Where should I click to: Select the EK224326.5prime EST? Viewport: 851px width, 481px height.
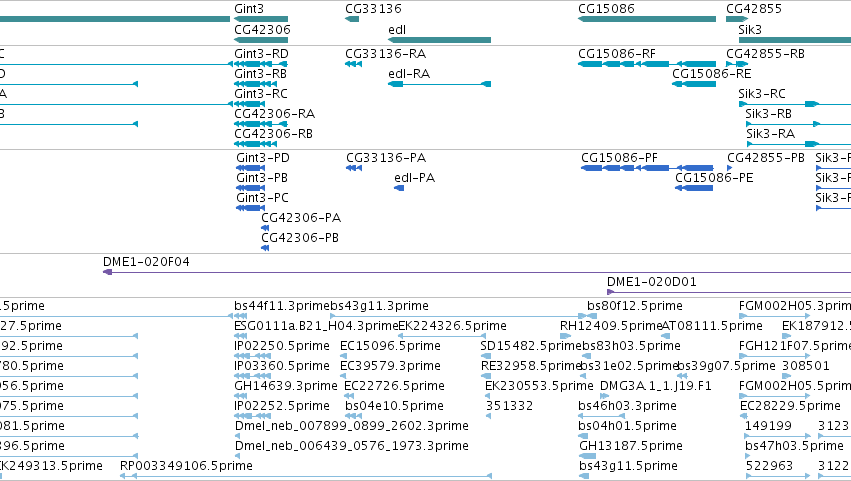click(442, 336)
